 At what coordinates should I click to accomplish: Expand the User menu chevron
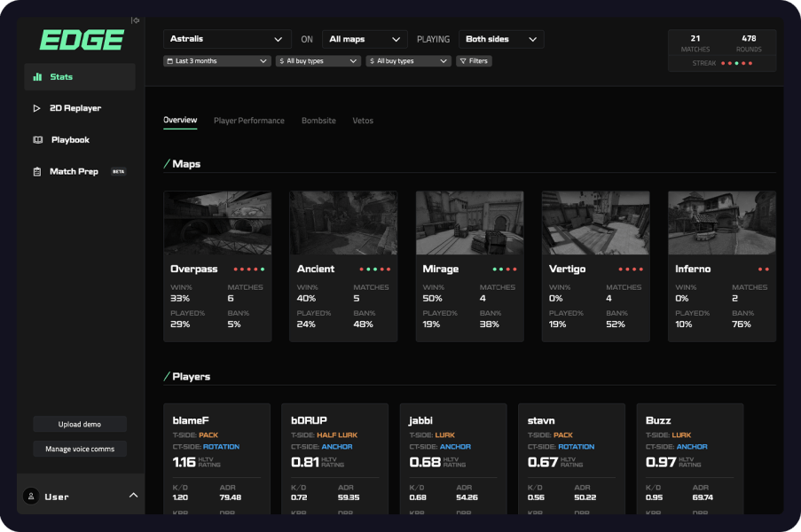click(x=133, y=496)
